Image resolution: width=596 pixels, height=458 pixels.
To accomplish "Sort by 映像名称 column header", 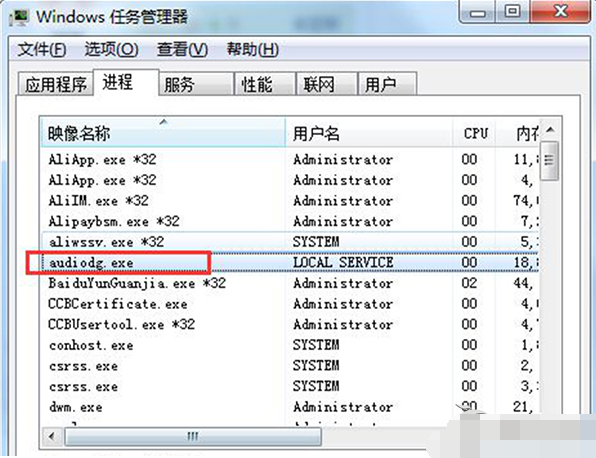I will pyautogui.click(x=163, y=133).
